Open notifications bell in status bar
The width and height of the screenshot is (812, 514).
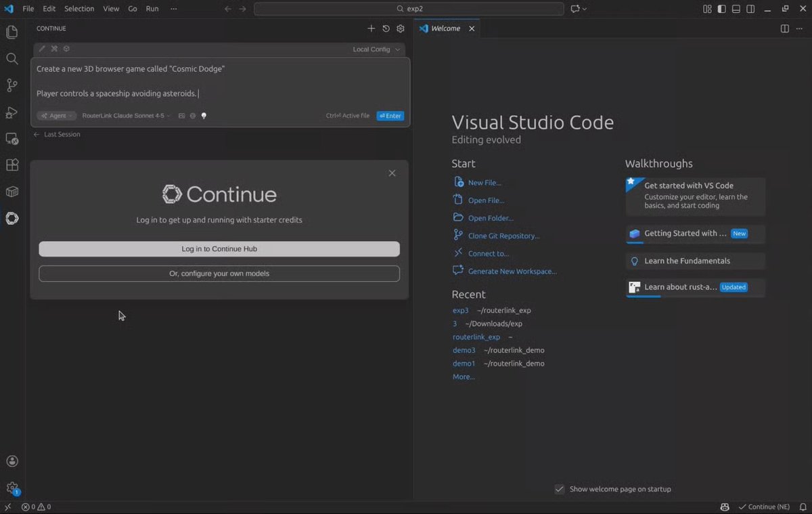[x=802, y=507]
